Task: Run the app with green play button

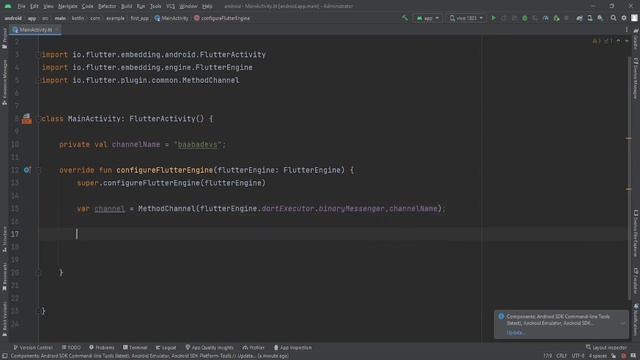Action: (x=493, y=18)
